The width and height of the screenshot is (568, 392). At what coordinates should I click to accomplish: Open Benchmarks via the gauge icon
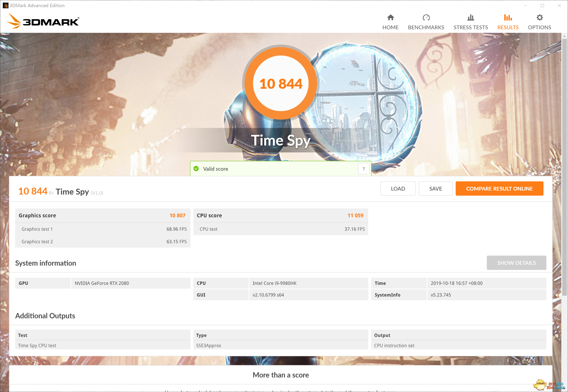426,17
